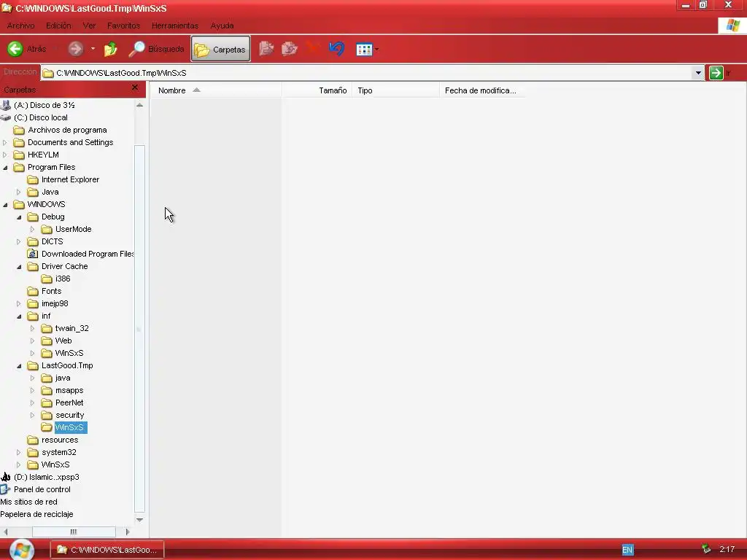Sort by Tamaño column header

tap(317, 90)
